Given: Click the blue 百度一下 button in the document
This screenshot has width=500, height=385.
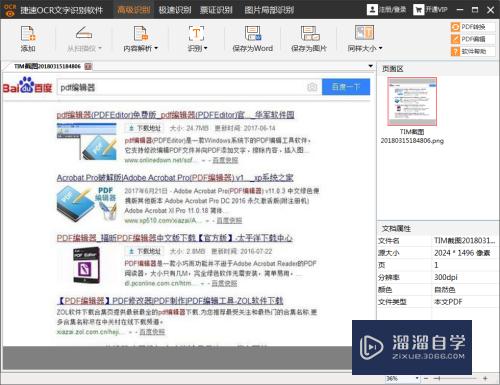Looking at the screenshot, I should [x=346, y=87].
